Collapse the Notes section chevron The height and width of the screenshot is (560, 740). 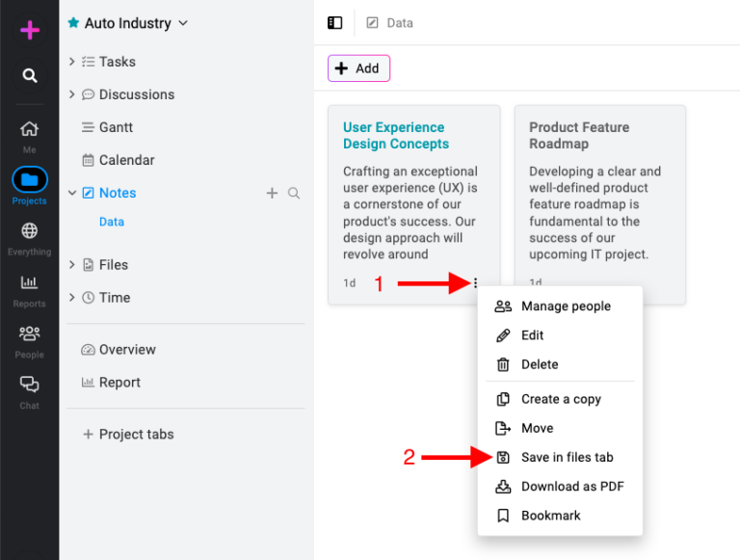click(x=72, y=193)
